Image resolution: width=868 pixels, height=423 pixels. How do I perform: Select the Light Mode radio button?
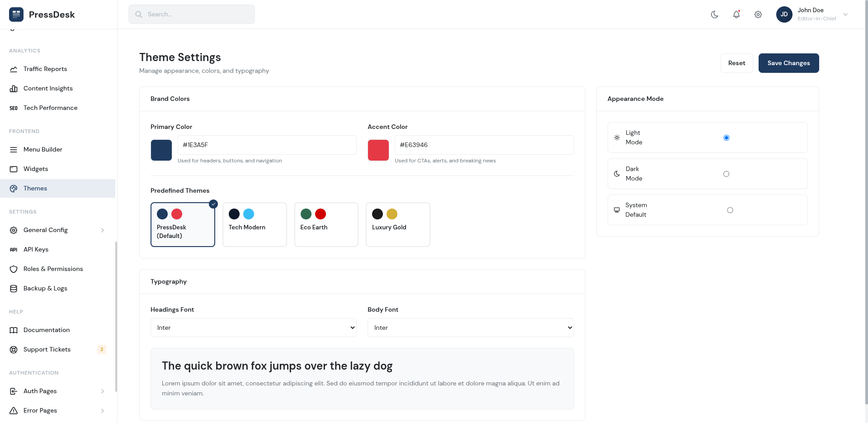(x=726, y=138)
